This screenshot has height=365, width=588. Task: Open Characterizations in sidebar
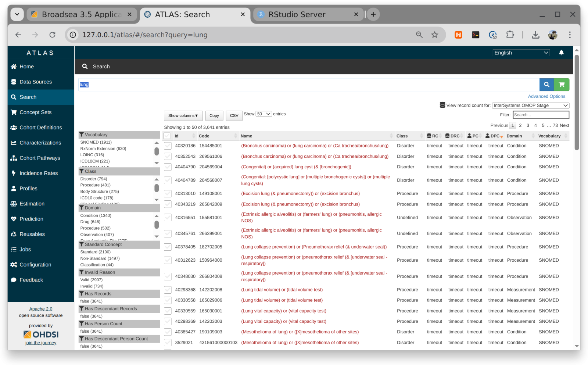[40, 143]
